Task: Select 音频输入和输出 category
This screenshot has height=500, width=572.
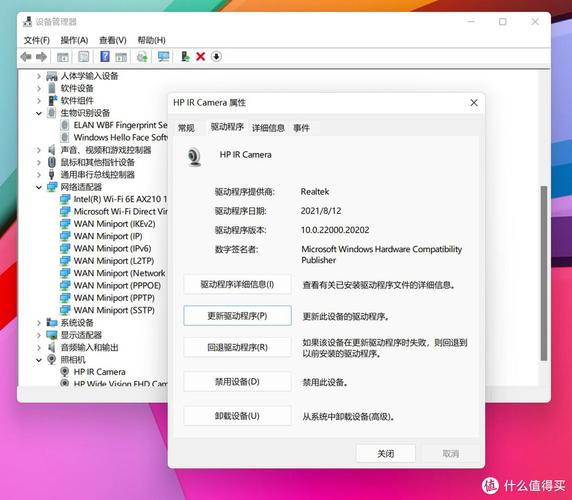Action: (x=89, y=347)
